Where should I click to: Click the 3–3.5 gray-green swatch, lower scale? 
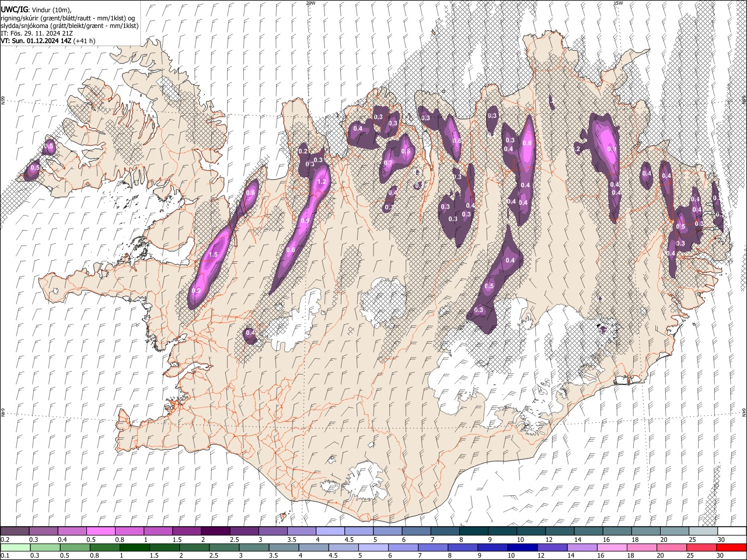(254, 548)
